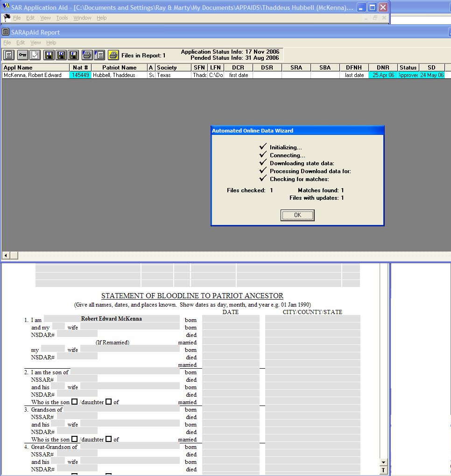Click the yellow printer toolbar icon
Image resolution: width=451 pixels, height=476 pixels.
tap(113, 55)
